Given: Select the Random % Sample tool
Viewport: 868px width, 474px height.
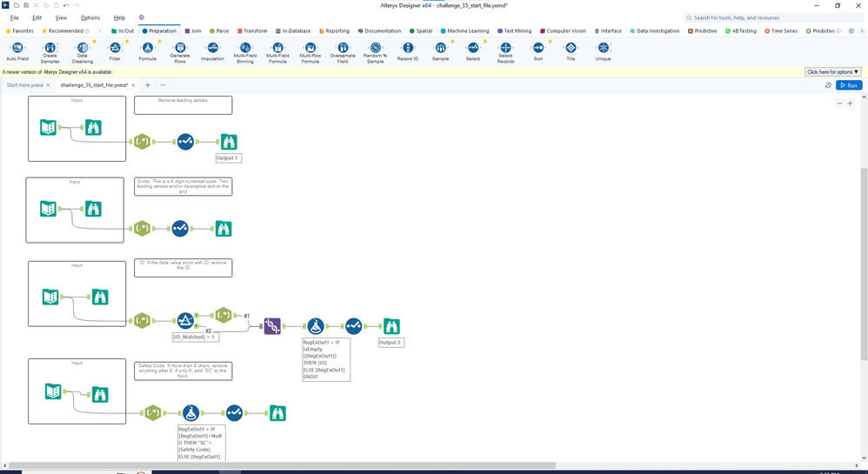Looking at the screenshot, I should click(x=376, y=48).
